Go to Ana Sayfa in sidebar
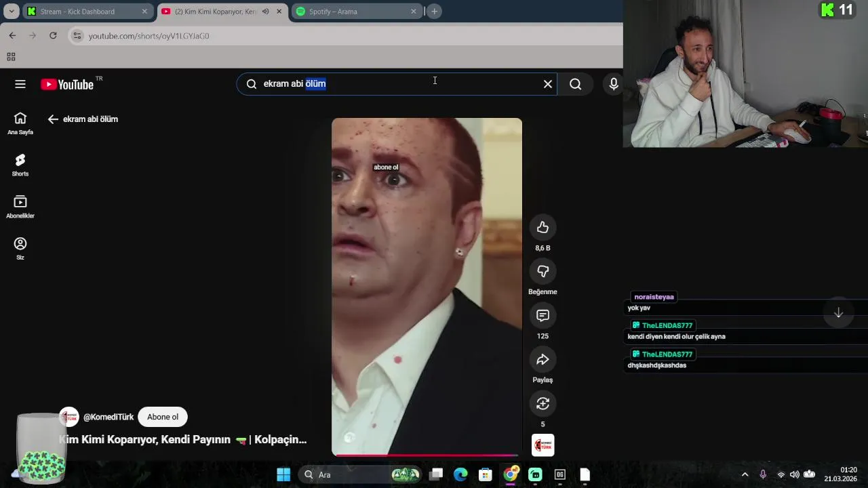The image size is (868, 488). (x=20, y=123)
